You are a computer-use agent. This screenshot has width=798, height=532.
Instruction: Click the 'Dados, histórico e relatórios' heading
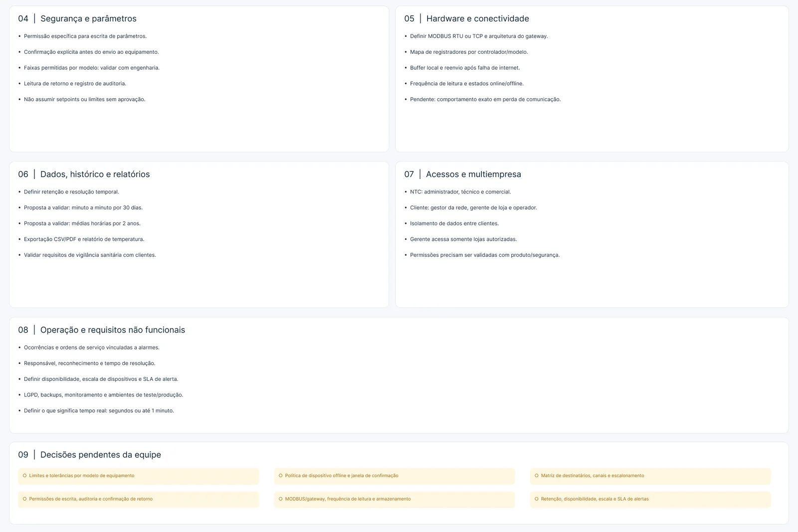click(x=95, y=174)
